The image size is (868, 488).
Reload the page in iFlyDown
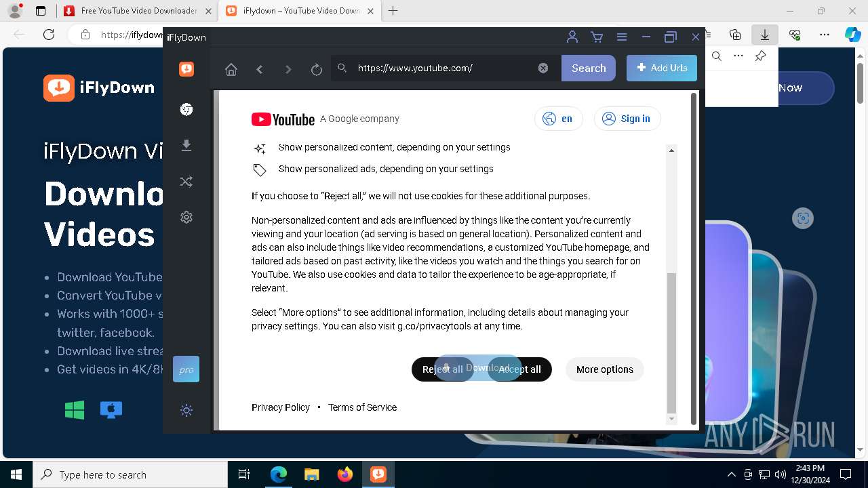[316, 68]
